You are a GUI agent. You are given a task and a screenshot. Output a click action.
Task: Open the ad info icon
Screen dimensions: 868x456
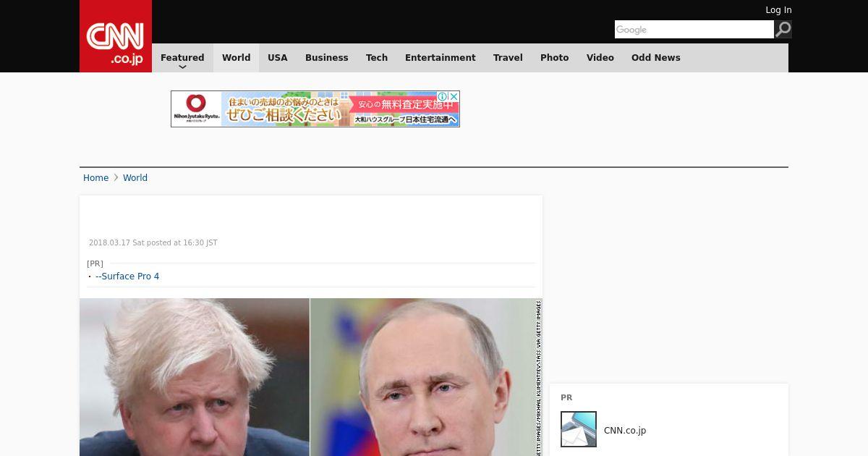click(443, 96)
